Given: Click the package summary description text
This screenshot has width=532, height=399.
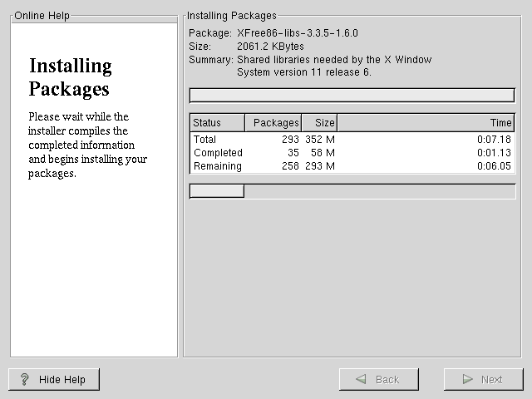Looking at the screenshot, I should (333, 66).
